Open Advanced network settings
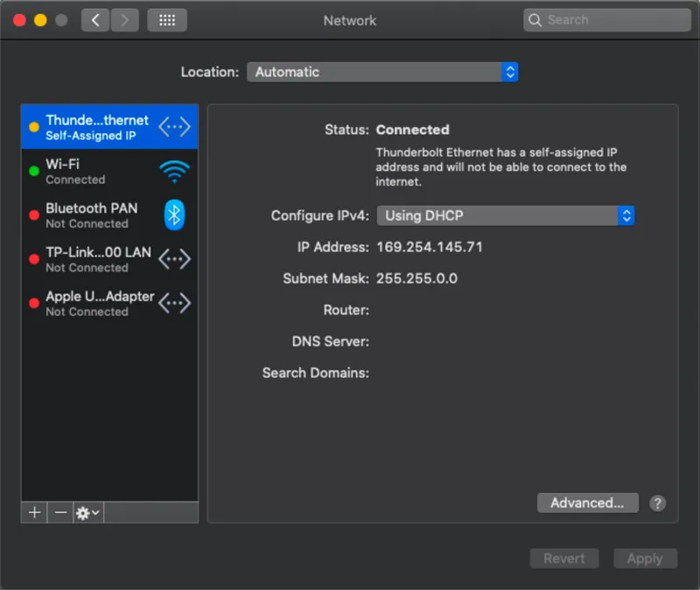This screenshot has height=590, width=700. 587,503
